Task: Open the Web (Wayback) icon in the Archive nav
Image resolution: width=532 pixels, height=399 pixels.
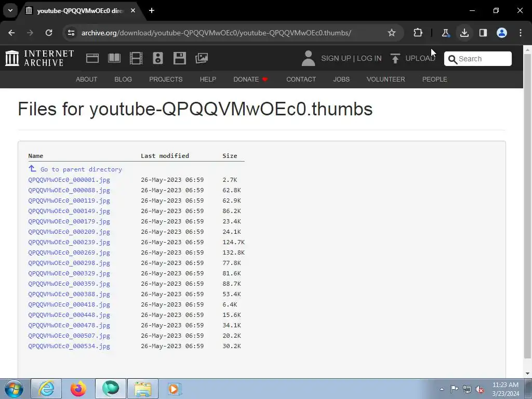Action: coord(92,58)
